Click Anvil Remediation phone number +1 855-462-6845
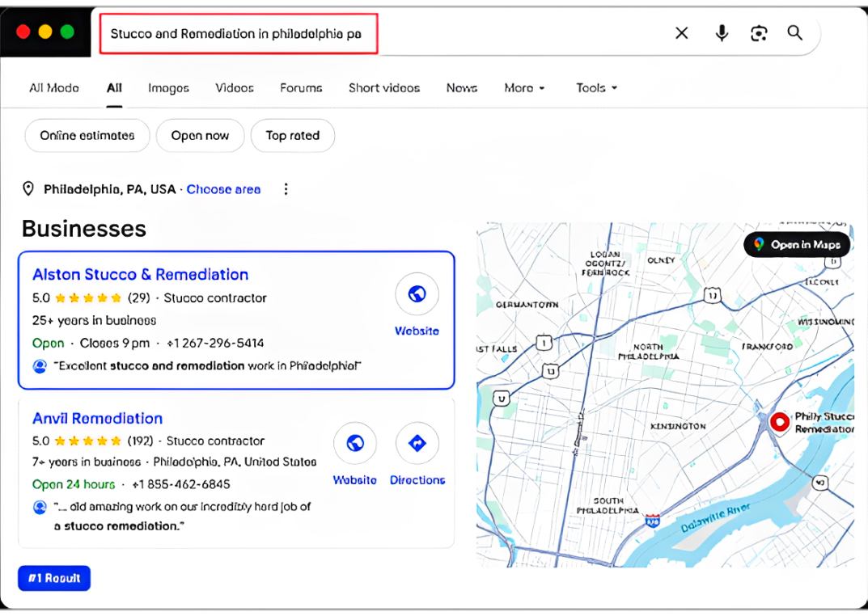 click(181, 484)
